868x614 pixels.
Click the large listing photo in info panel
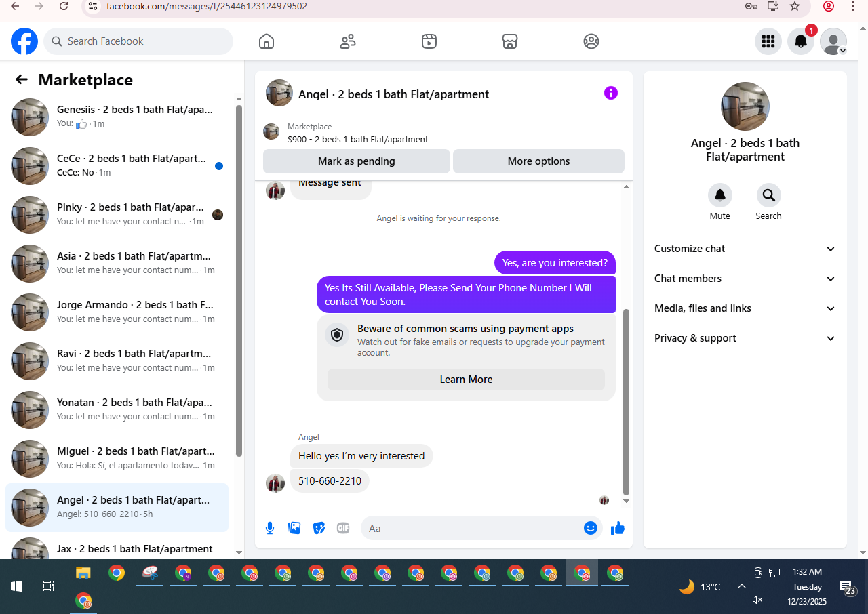coord(745,106)
